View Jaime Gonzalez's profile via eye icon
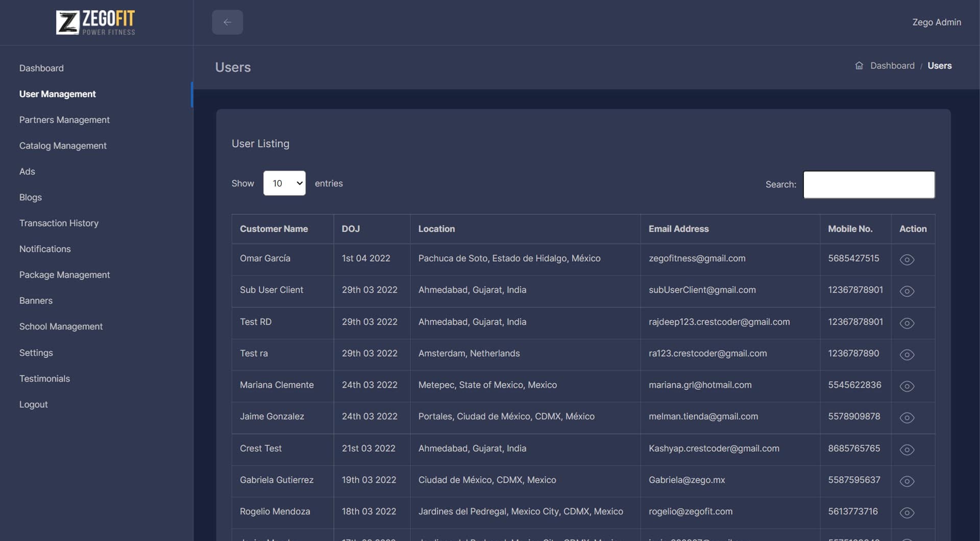Viewport: 980px width, 541px height. [906, 418]
